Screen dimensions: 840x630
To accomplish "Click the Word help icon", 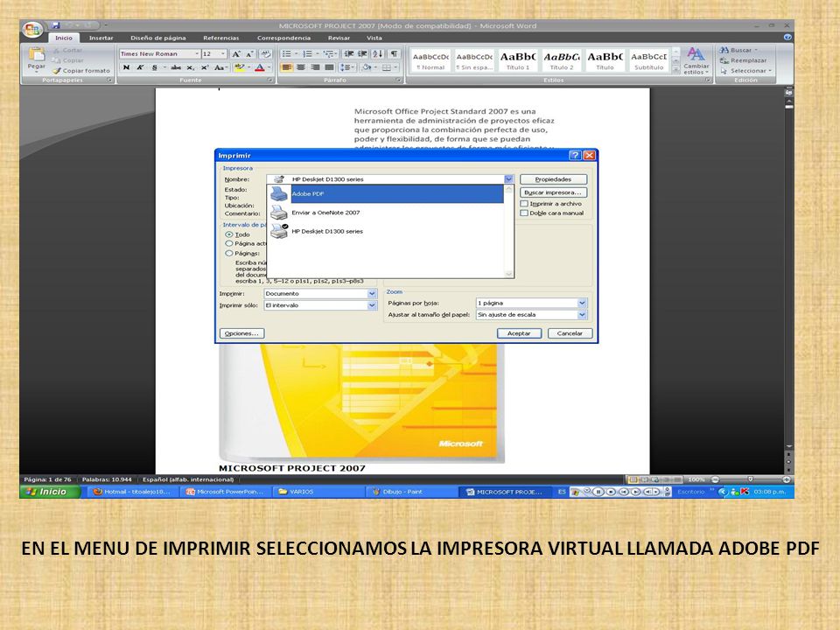I will (787, 38).
